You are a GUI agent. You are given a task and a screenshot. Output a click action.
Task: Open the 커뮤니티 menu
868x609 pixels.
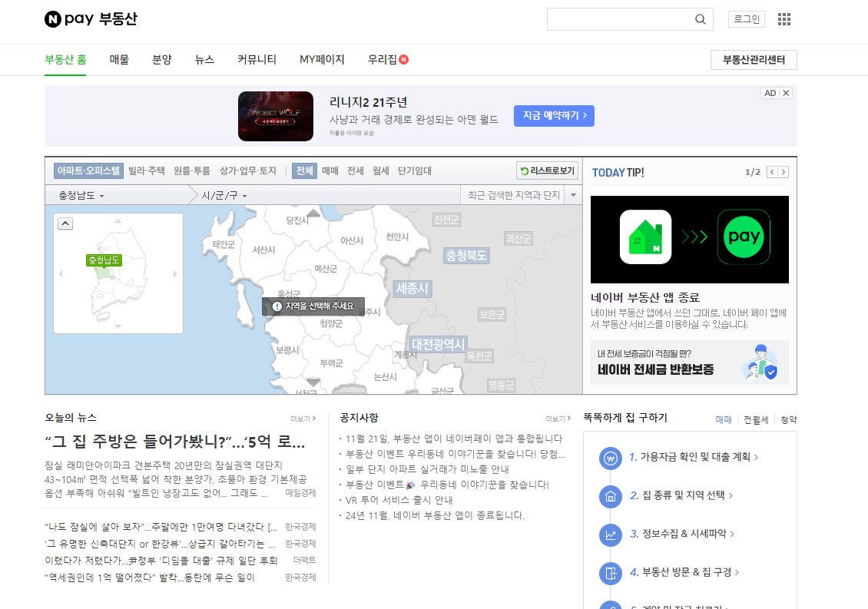point(257,59)
